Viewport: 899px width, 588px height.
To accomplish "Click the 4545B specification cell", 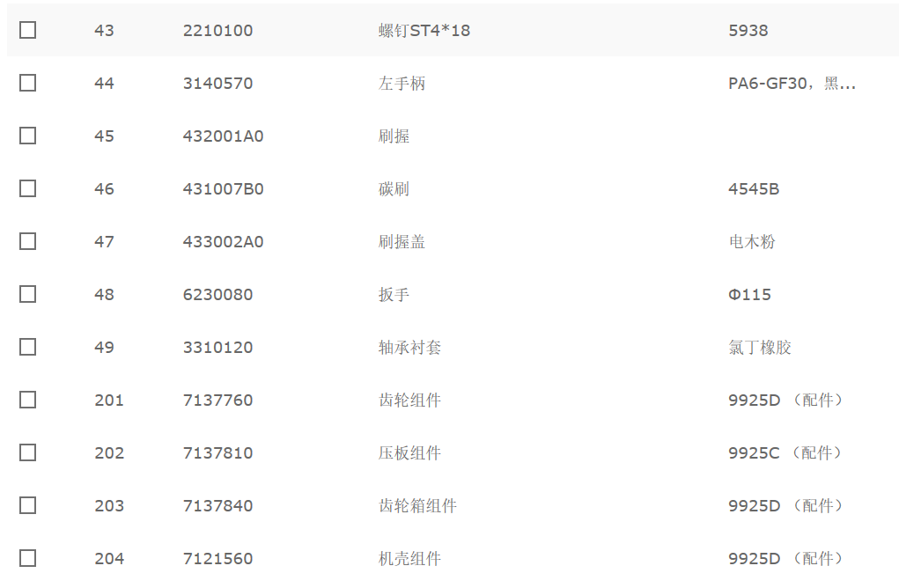I will 754,189.
